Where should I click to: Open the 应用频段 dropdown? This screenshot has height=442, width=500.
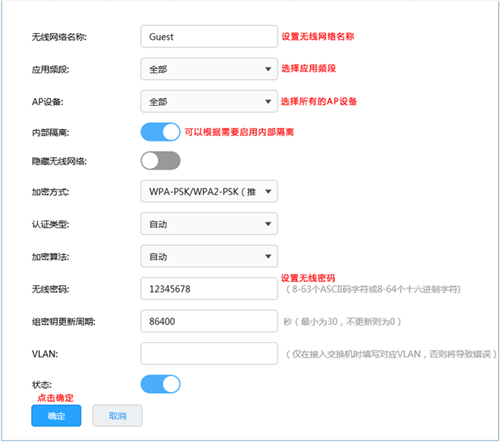tap(209, 69)
